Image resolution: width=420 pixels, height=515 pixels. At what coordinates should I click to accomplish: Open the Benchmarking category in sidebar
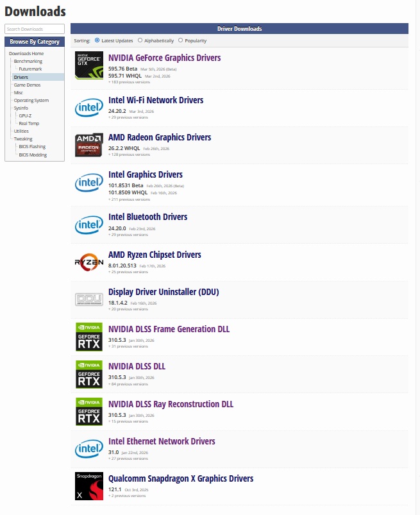coord(28,62)
